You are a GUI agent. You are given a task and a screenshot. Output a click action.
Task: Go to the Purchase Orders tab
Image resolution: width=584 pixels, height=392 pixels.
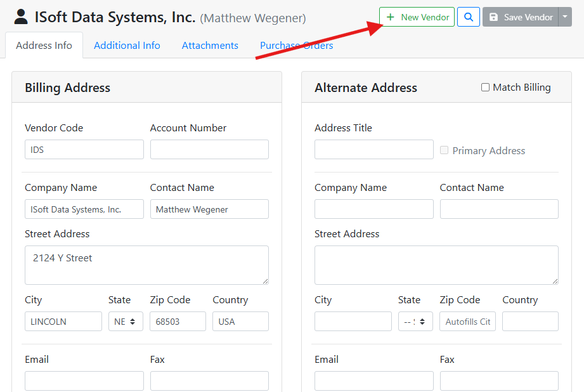(296, 46)
